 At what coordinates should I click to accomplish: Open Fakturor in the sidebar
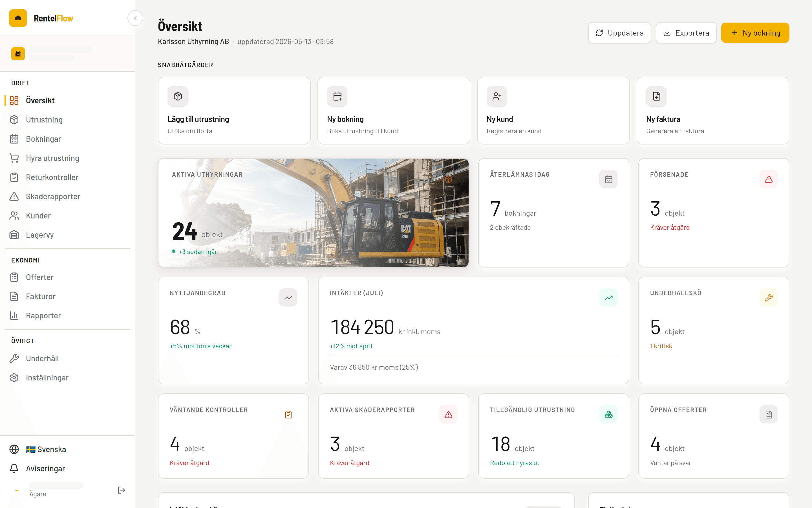(67, 296)
